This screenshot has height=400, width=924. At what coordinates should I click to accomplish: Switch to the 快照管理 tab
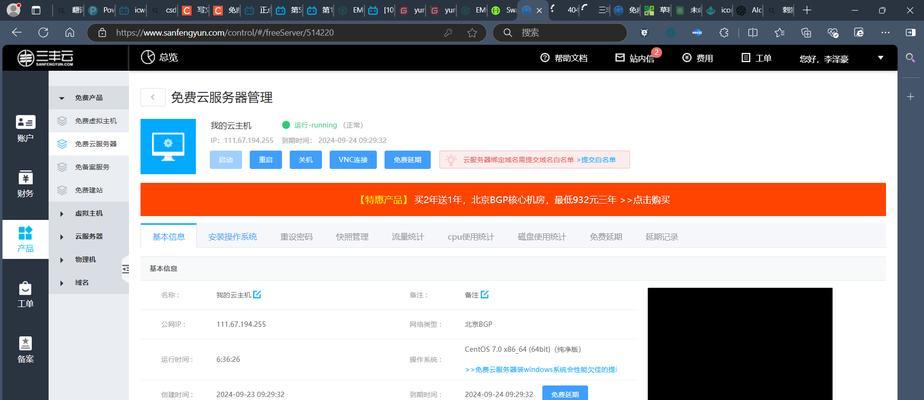352,237
